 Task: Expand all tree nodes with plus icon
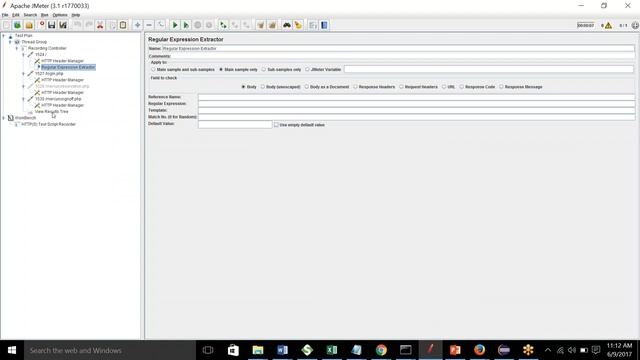click(x=138, y=25)
